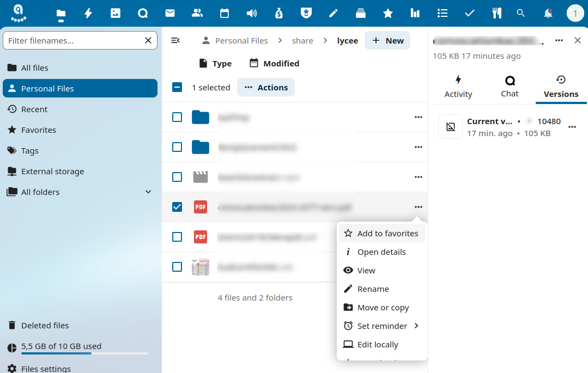The image size is (588, 373).
Task: Open the Actions dropdown for selection
Action: coord(266,87)
